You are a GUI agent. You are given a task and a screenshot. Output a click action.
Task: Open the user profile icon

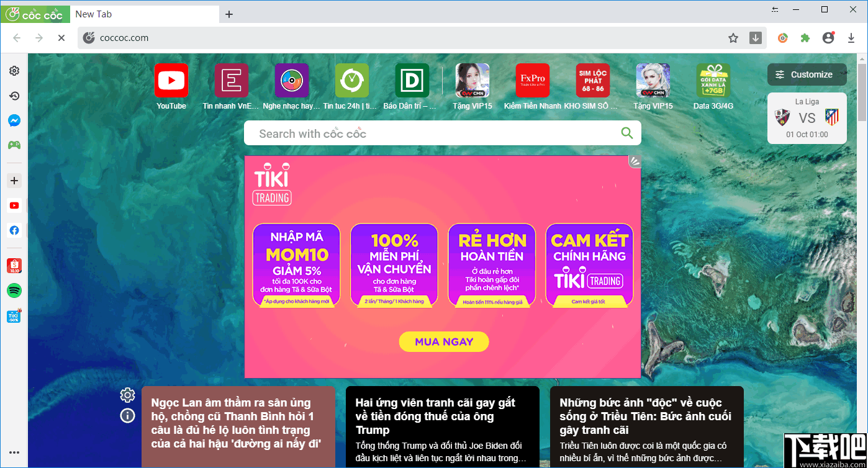[828, 38]
